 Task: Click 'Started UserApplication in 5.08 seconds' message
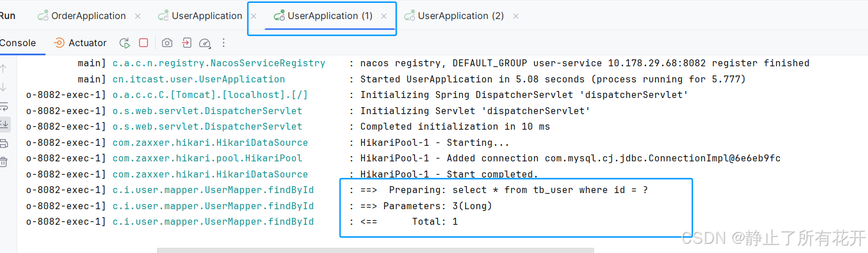click(553, 80)
